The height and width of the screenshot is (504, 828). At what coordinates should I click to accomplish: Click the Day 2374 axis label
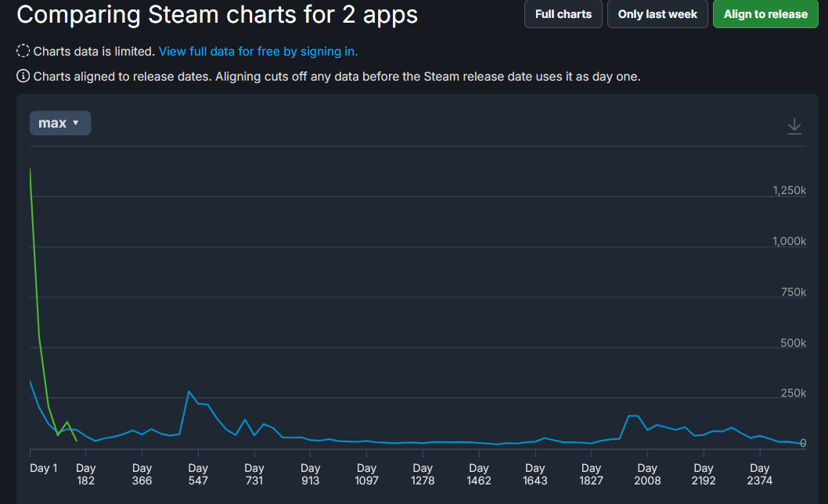(x=759, y=474)
